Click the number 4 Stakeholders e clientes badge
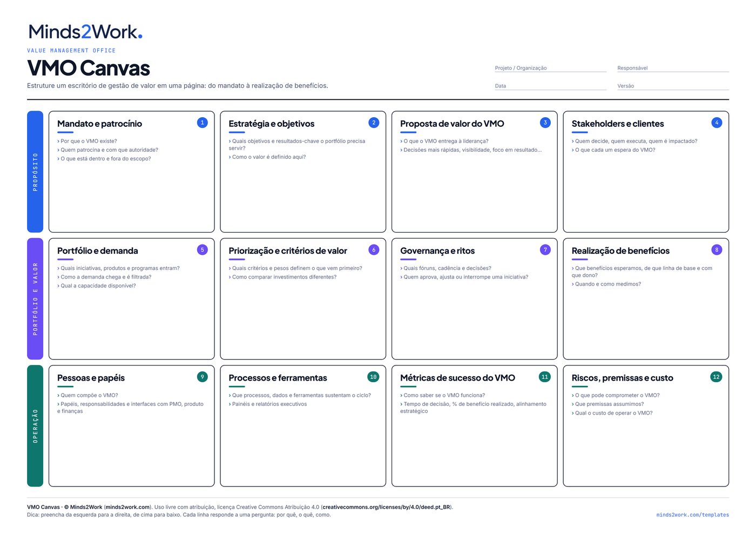Screen dimensions: 756x535 (x=717, y=123)
